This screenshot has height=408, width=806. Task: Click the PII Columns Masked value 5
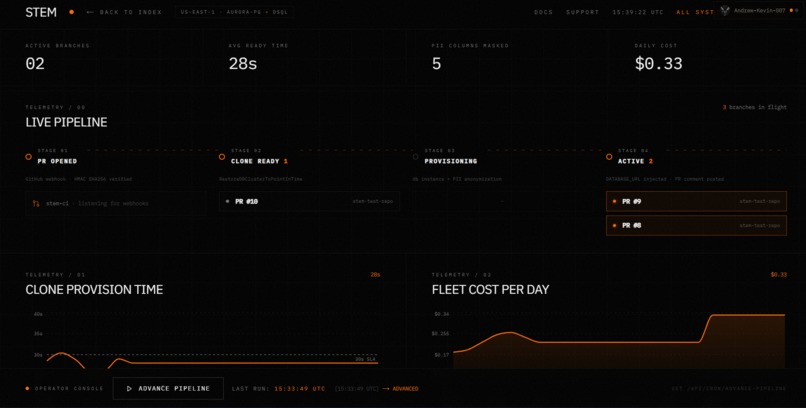[x=436, y=64]
